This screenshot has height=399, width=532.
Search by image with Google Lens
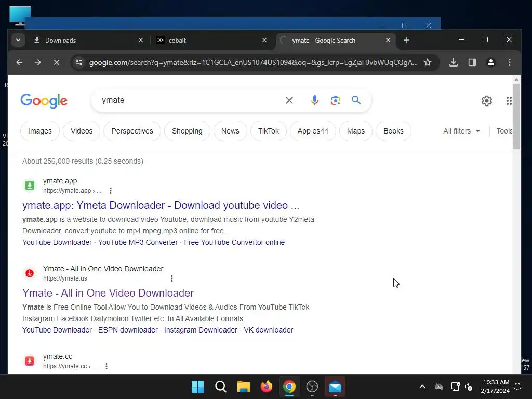pyautogui.click(x=335, y=100)
